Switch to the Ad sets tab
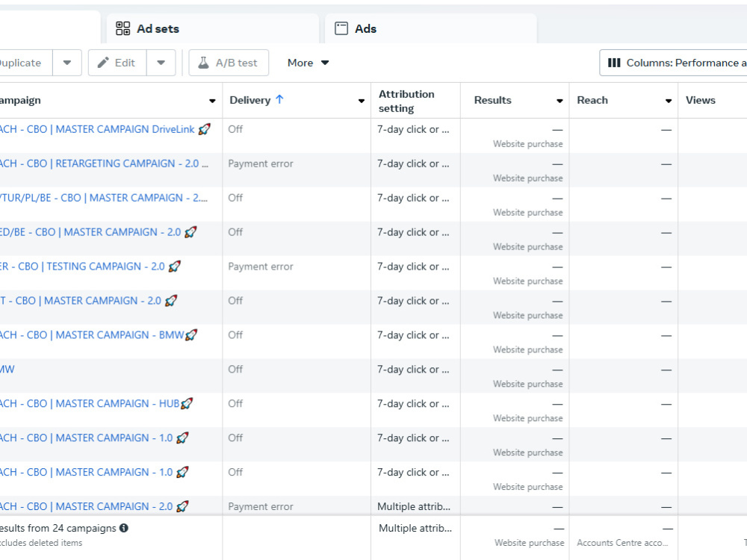Viewport: 747px width, 560px height. pos(213,28)
